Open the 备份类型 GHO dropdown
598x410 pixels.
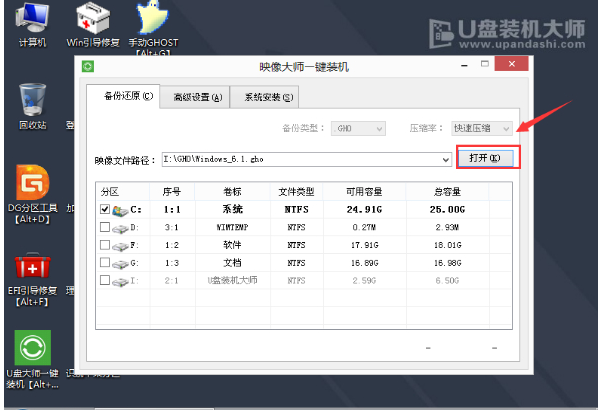point(358,129)
